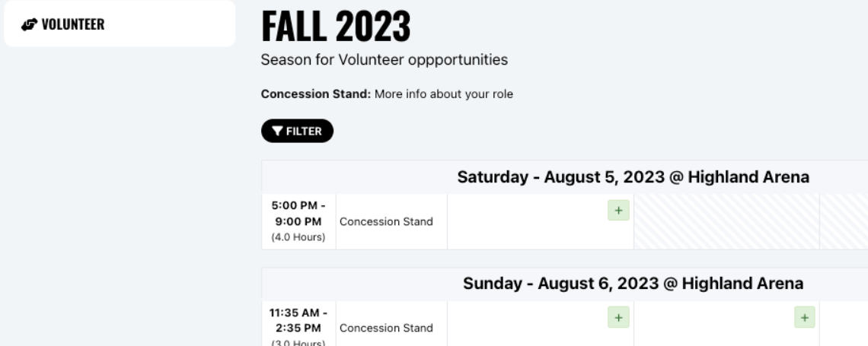This screenshot has height=346, width=868.
Task: Click the Season for Volunteer opportunities subtitle
Action: pos(384,59)
